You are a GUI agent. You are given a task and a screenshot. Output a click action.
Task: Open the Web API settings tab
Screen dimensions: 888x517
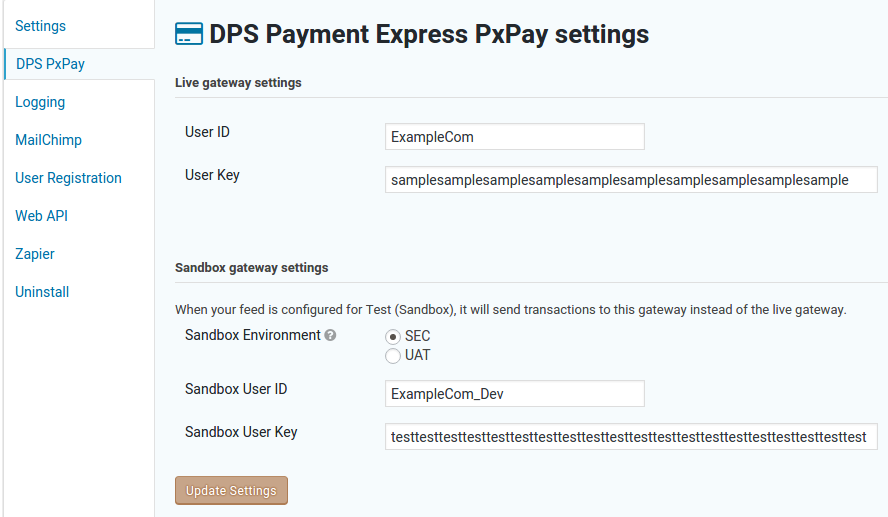[x=41, y=216]
